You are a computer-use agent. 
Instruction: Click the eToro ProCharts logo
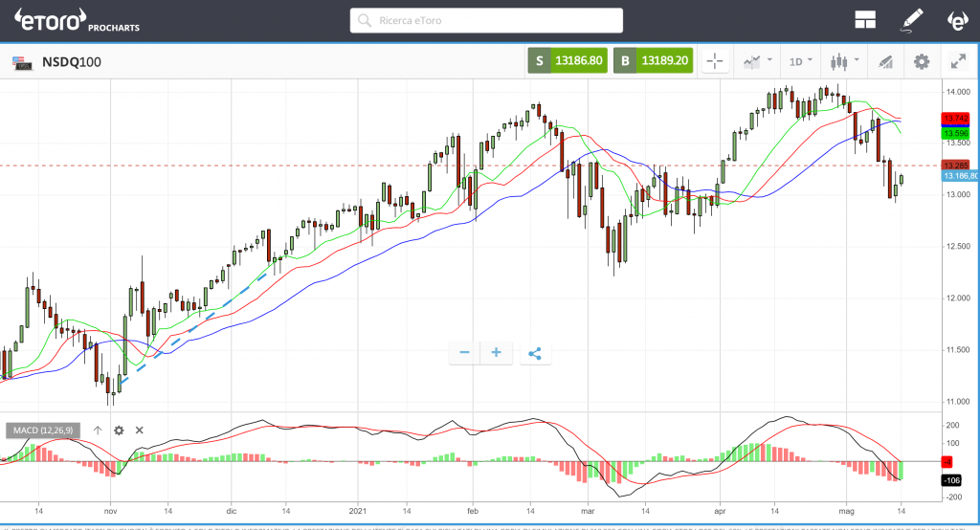pyautogui.click(x=77, y=21)
